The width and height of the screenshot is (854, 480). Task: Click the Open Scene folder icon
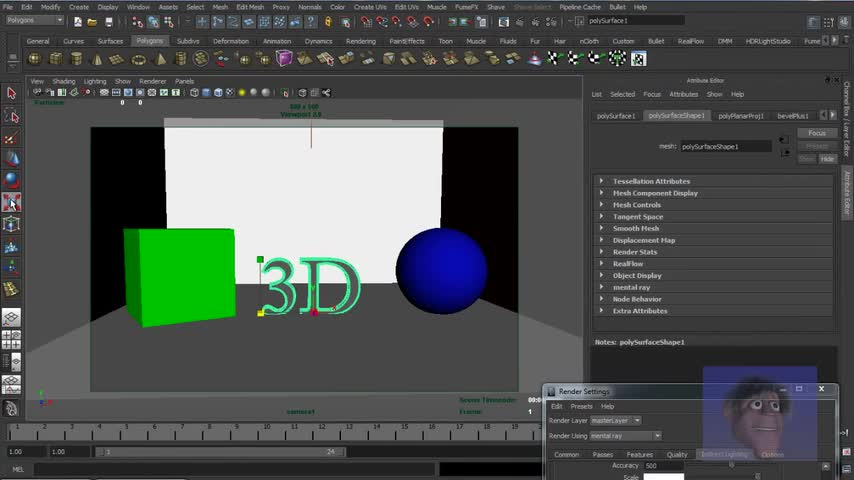click(x=92, y=22)
